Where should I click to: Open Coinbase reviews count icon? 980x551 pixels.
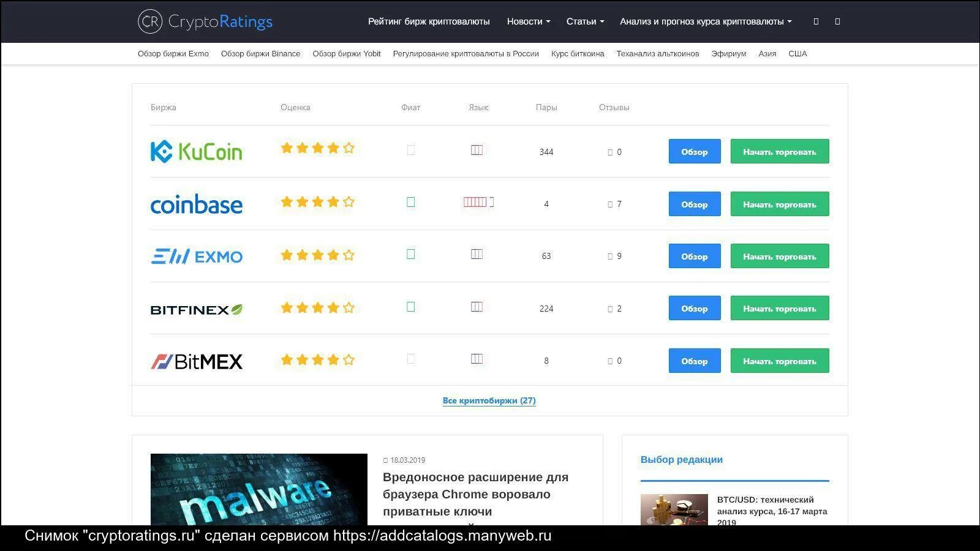[x=610, y=204]
